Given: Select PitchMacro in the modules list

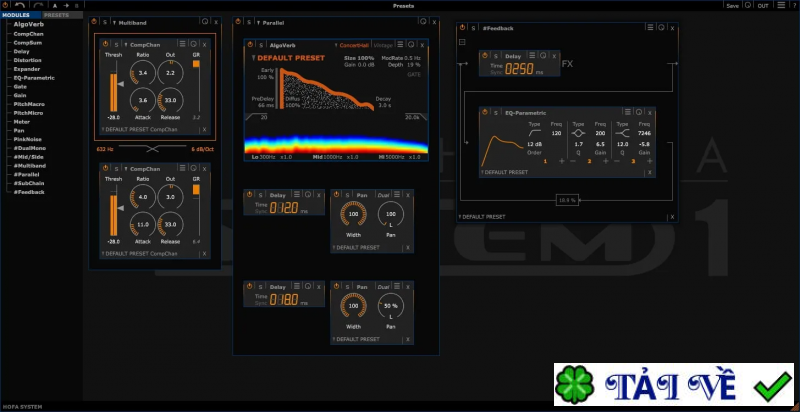Looking at the screenshot, I should tap(29, 104).
